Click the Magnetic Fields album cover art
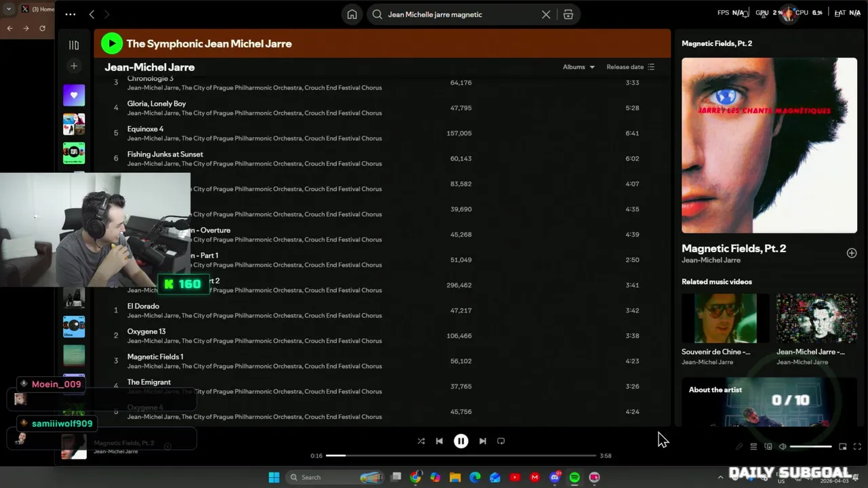The height and width of the screenshot is (488, 868). [x=769, y=145]
